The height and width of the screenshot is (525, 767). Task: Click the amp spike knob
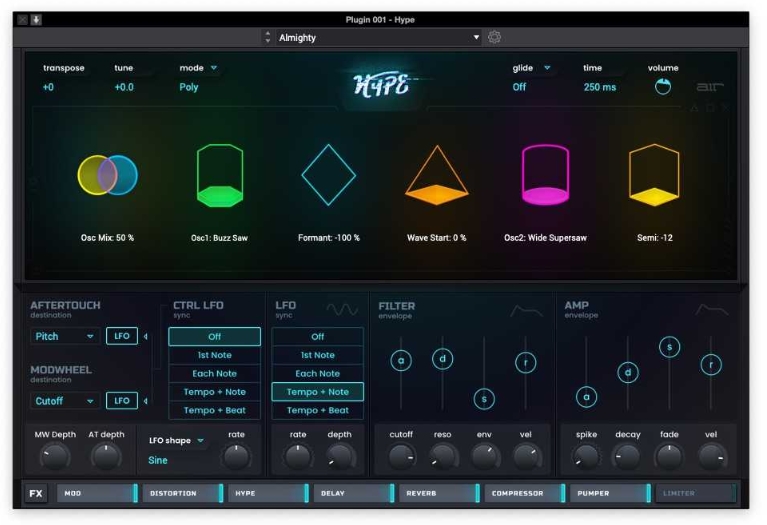[586, 457]
